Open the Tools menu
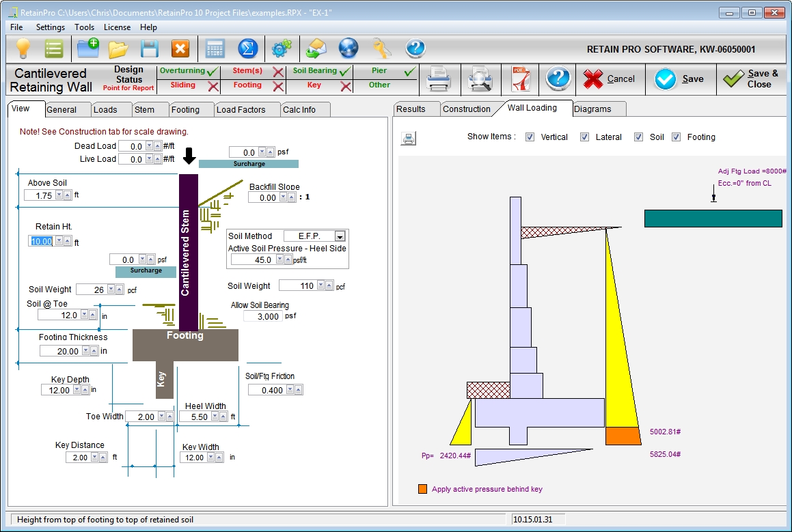792x532 pixels. 84,27
